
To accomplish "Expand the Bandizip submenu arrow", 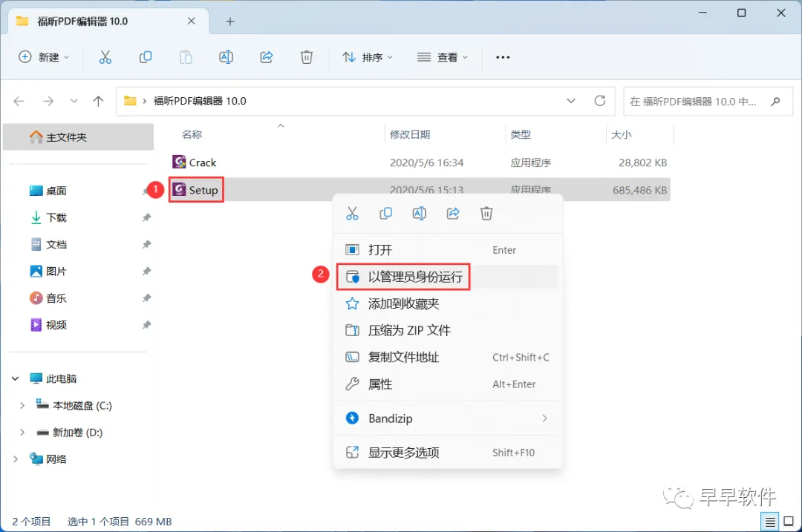I will (x=544, y=418).
